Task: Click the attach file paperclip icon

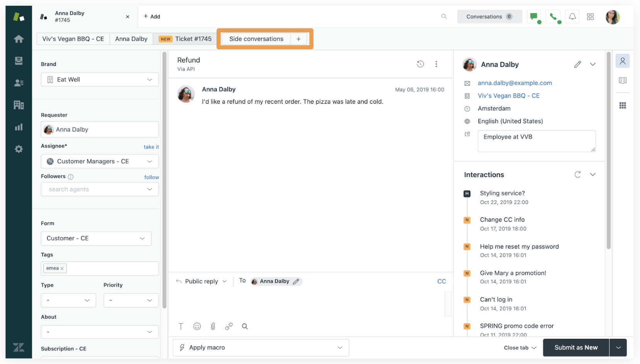Action: point(213,327)
